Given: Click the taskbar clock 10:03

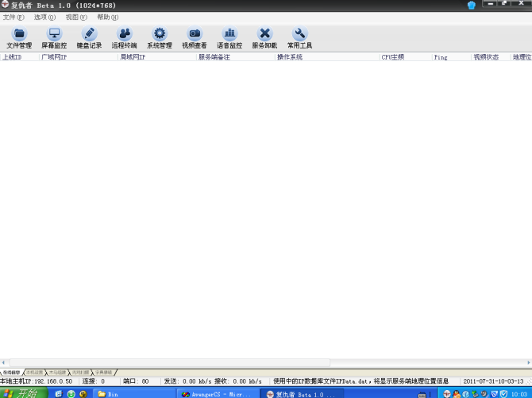Looking at the screenshot, I should point(519,394).
